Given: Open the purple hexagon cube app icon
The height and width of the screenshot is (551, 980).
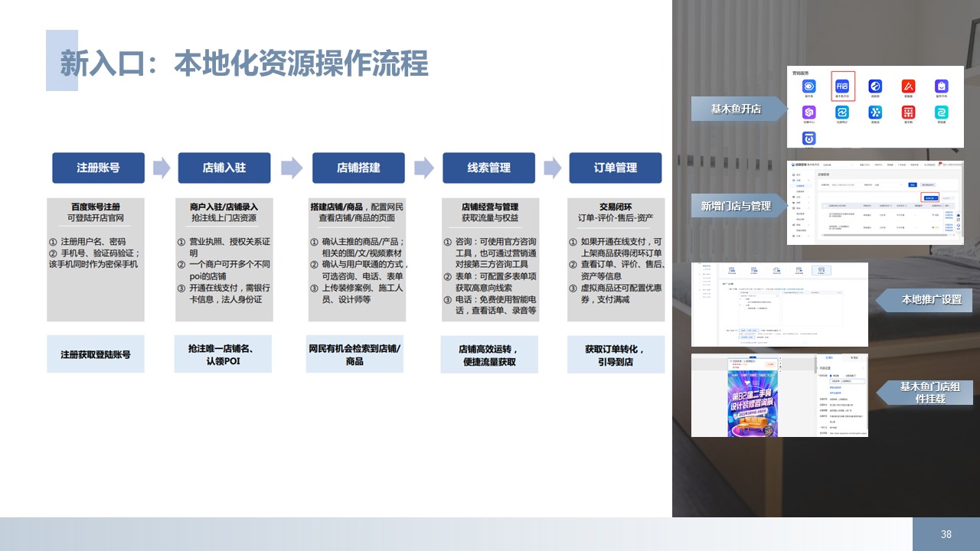Looking at the screenshot, I should click(808, 112).
